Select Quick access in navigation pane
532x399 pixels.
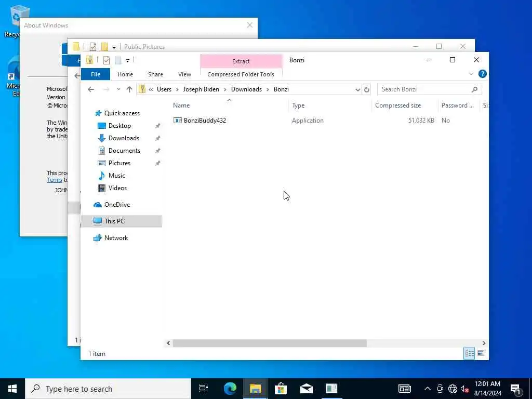coord(122,113)
